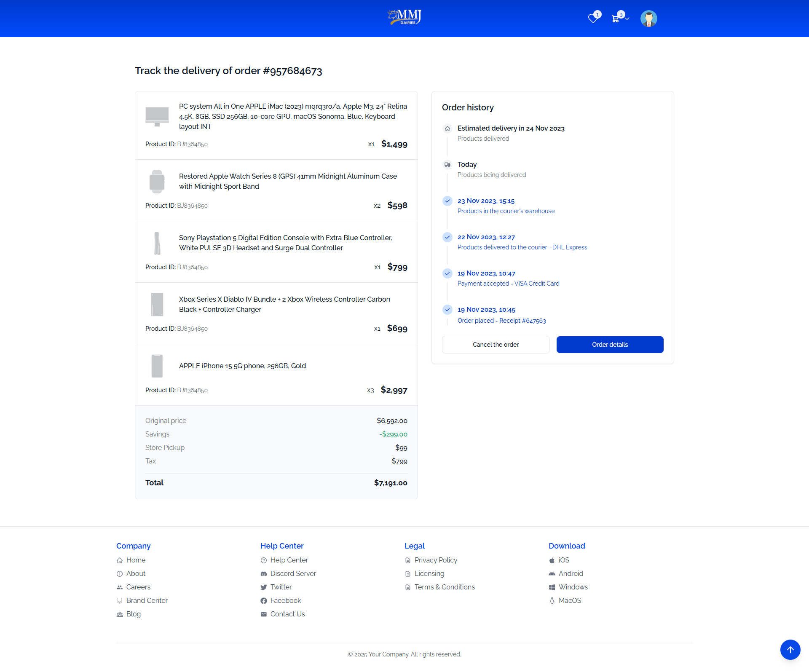Open the Privacy Policy page
Image resolution: width=809 pixels, height=672 pixels.
click(435, 560)
